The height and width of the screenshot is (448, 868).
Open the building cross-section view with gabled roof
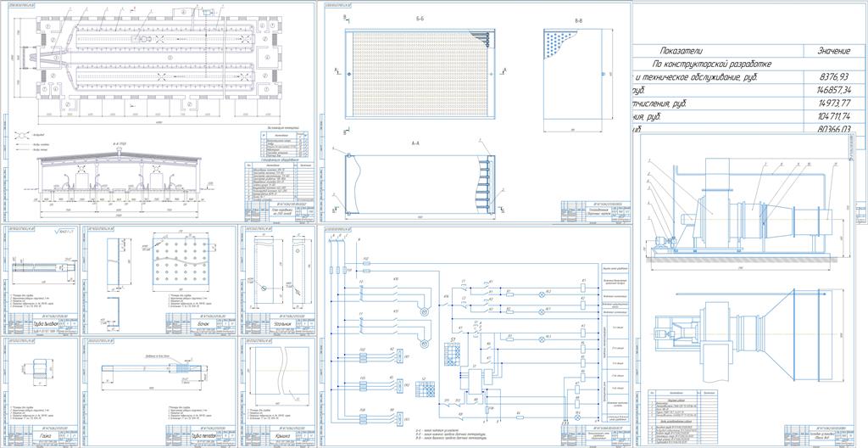pos(119,176)
